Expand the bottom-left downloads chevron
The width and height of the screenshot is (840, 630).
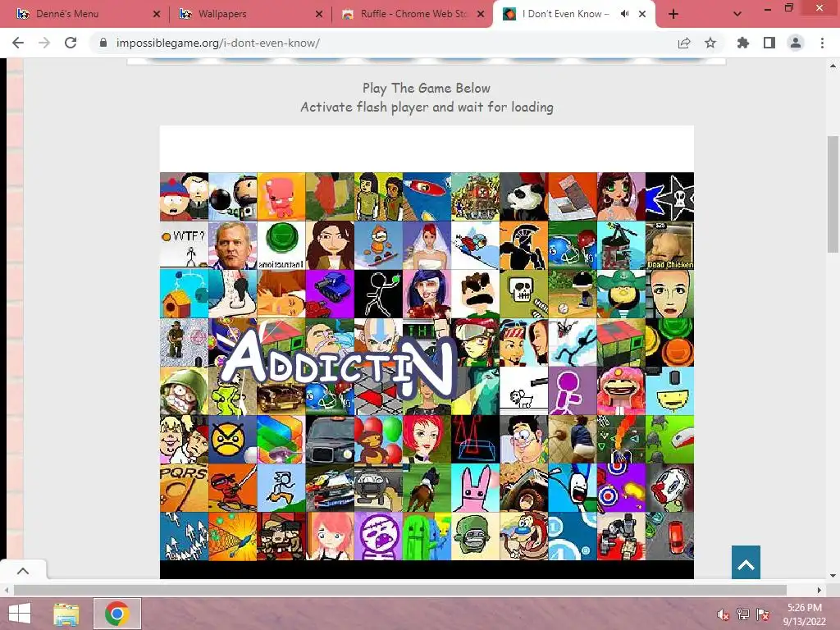23,571
